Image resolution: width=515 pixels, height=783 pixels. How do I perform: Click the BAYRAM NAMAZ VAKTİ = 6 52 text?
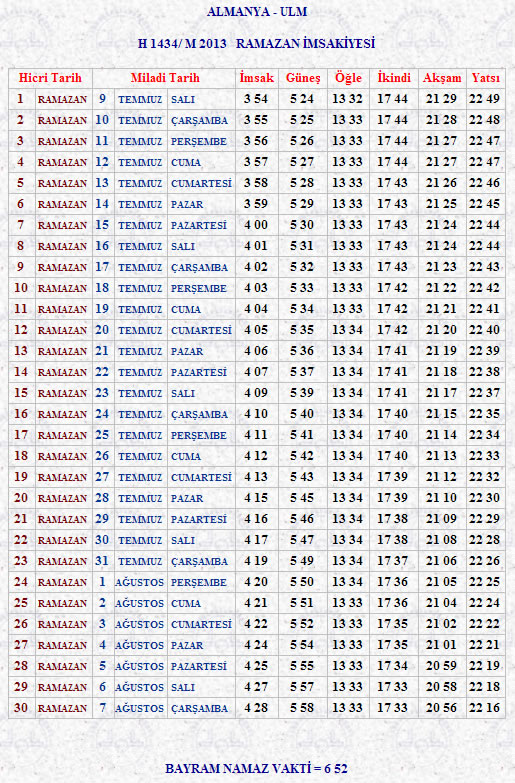click(256, 768)
